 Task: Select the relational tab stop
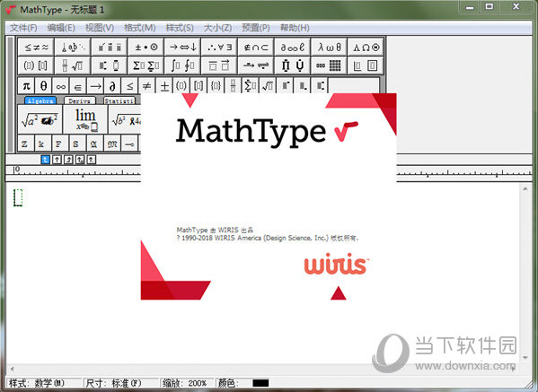pyautogui.click(x=80, y=160)
